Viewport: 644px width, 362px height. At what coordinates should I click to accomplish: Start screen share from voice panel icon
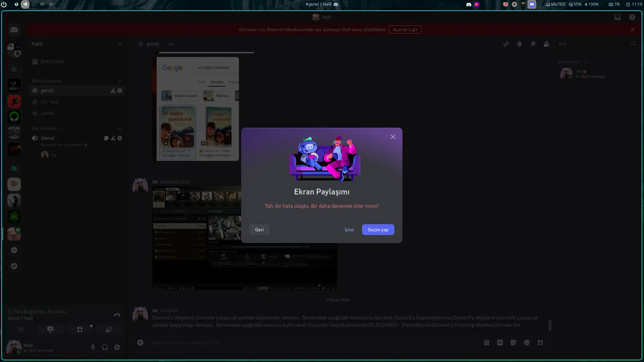tap(50, 329)
